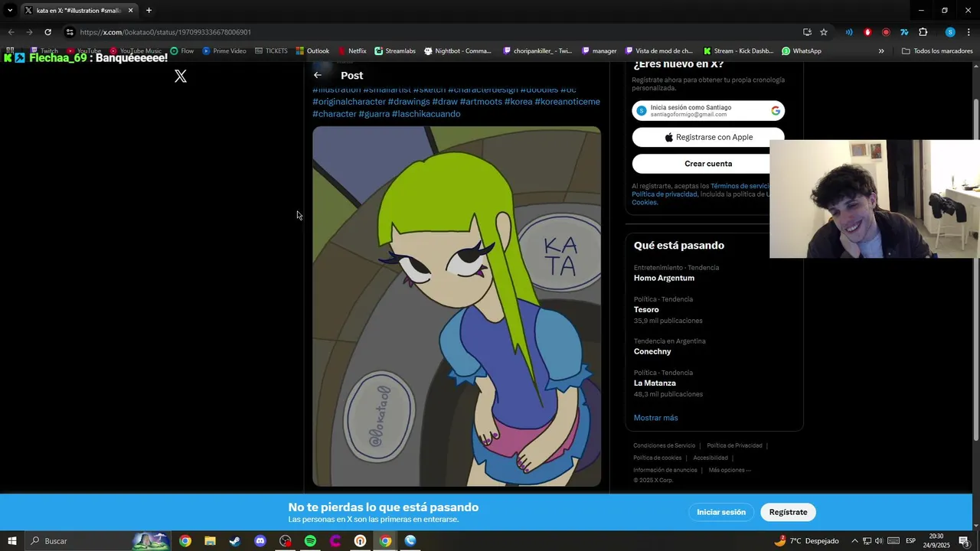Open the choripankiller Twitch bookmark
The width and height of the screenshot is (980, 551).
tap(537, 51)
